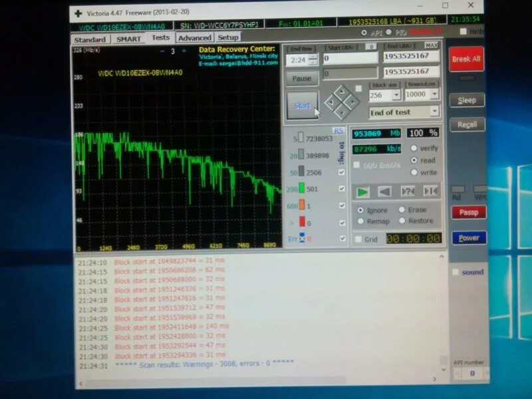Click the down arrow in the diamond navigator
Viewport: 532px width, 399px height.
pos(342,112)
